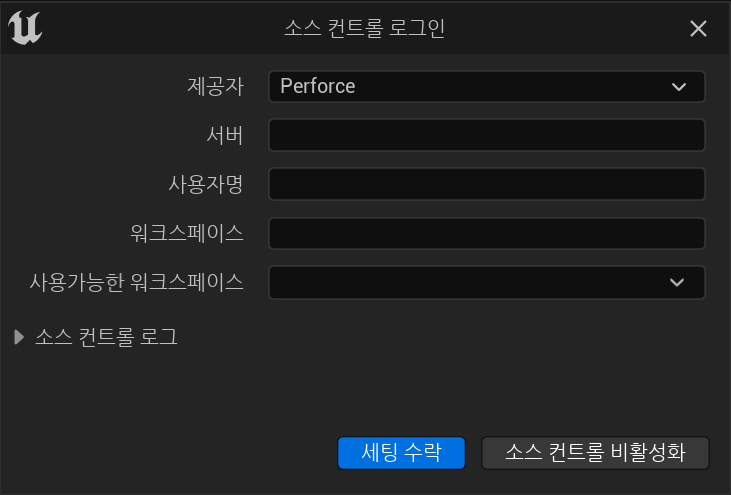Click the 워크스페이스 field label
Image resolution: width=731 pixels, height=495 pixels.
(187, 233)
